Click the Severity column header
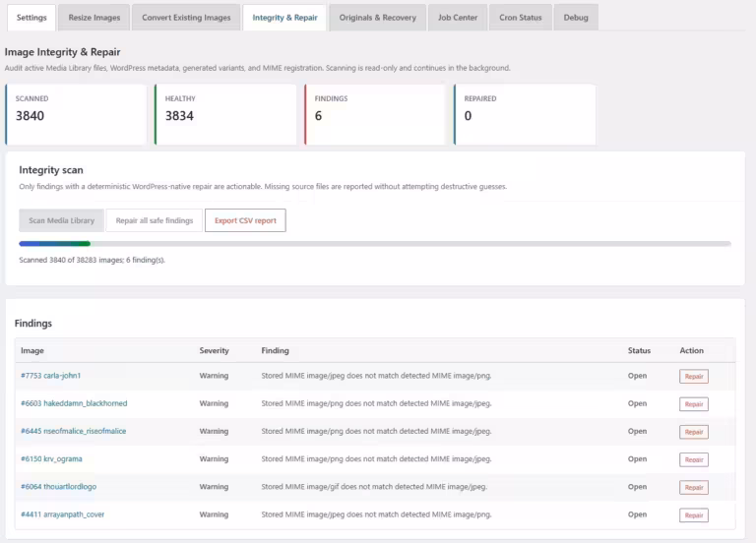 (214, 350)
